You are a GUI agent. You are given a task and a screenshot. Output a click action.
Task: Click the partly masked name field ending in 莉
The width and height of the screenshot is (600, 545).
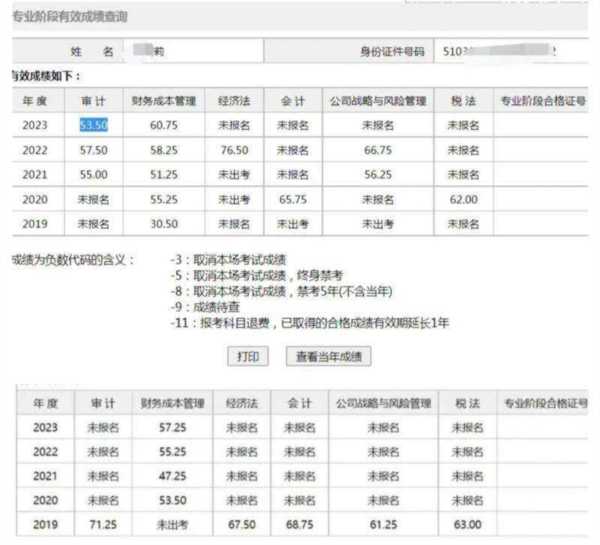148,50
